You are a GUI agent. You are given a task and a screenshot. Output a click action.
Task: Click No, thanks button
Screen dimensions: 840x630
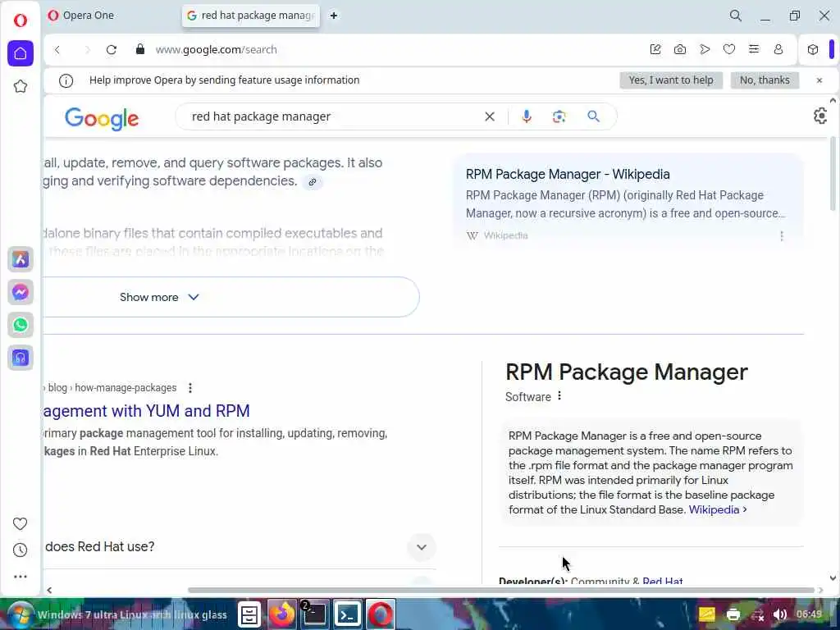click(765, 80)
